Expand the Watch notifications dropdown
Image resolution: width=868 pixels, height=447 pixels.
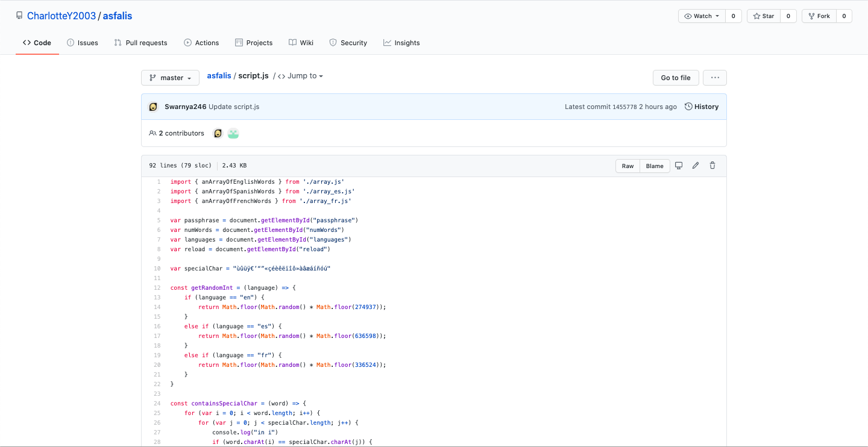(702, 16)
